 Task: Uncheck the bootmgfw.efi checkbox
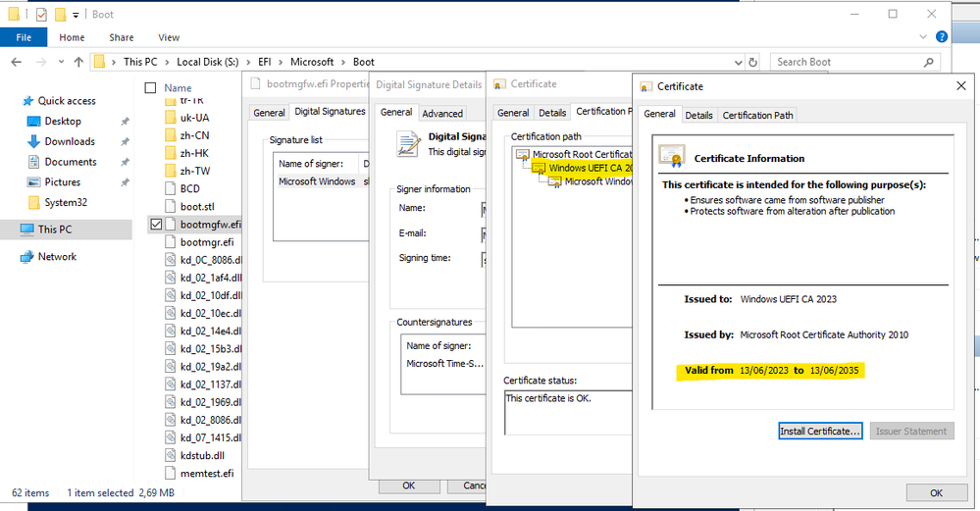click(x=156, y=225)
